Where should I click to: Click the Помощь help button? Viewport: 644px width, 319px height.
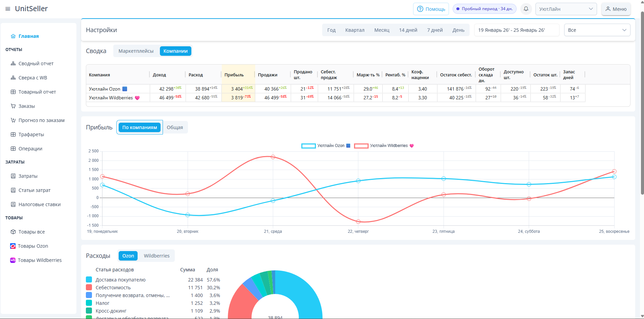pos(431,9)
